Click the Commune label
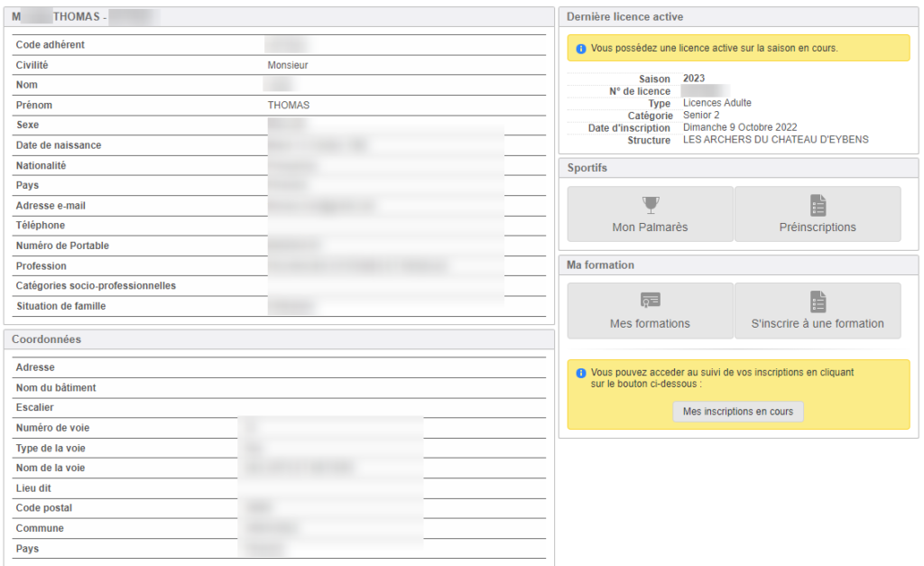The width and height of the screenshot is (924, 566). click(x=40, y=529)
